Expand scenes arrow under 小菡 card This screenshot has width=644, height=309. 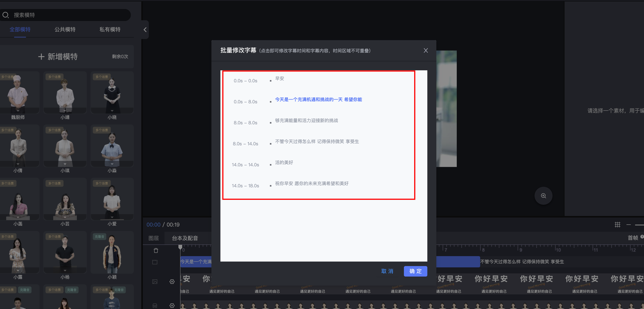[18, 217]
